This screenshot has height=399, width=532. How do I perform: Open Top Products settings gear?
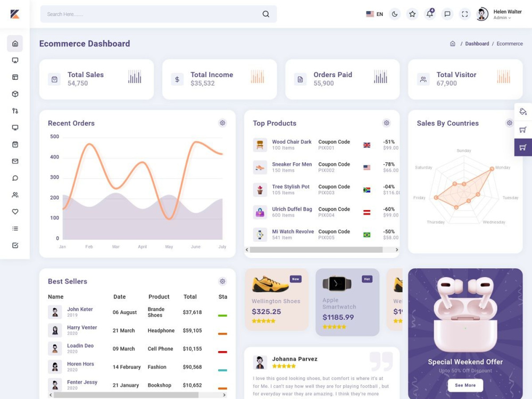pyautogui.click(x=386, y=123)
